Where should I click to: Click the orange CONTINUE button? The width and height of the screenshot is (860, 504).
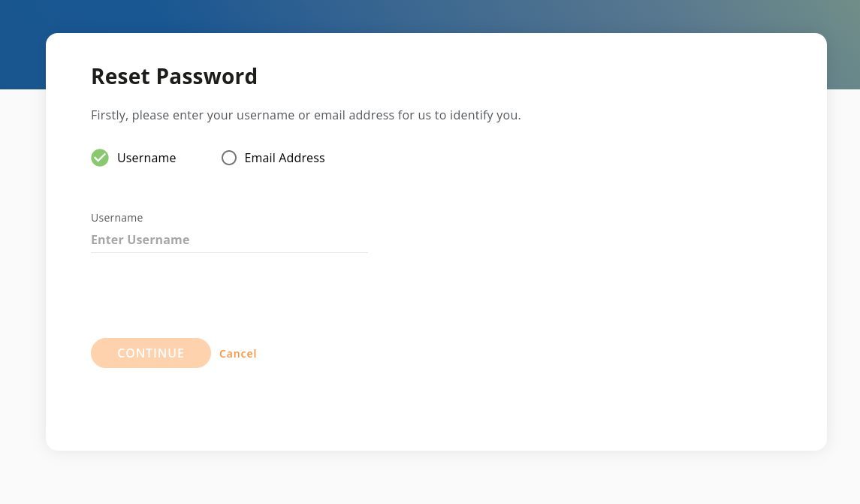point(151,353)
